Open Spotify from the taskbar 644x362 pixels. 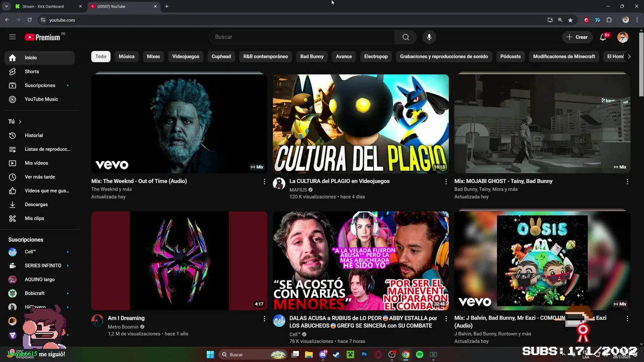pos(420,354)
